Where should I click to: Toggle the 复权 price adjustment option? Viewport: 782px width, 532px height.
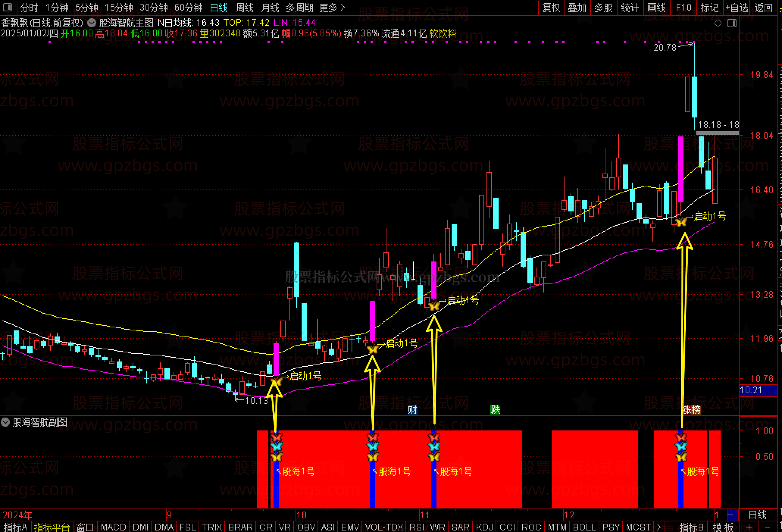click(x=551, y=8)
